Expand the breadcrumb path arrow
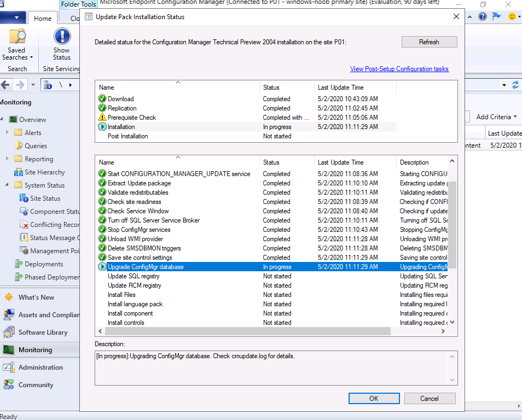Image resolution: width=522 pixels, height=420 pixels. pos(70,85)
